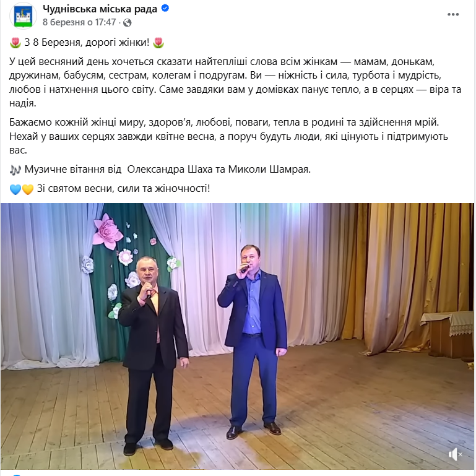Click the blue verified badge icon

(165, 8)
